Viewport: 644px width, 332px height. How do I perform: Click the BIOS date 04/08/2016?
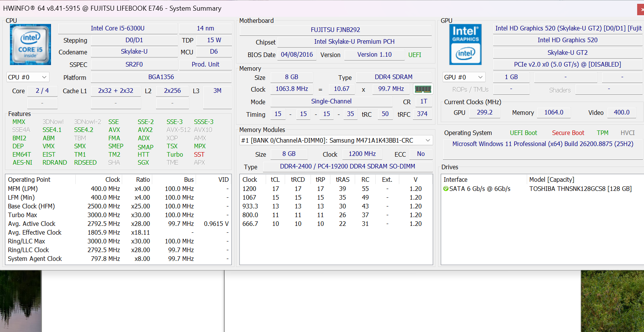297,54
